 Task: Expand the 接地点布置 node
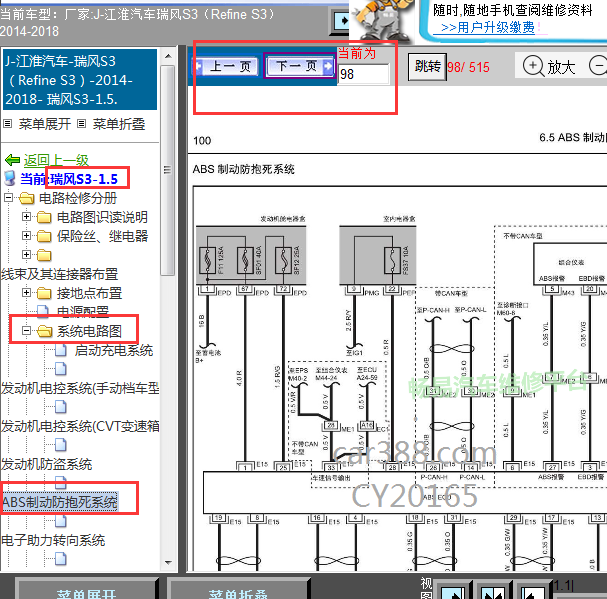[x=26, y=292]
